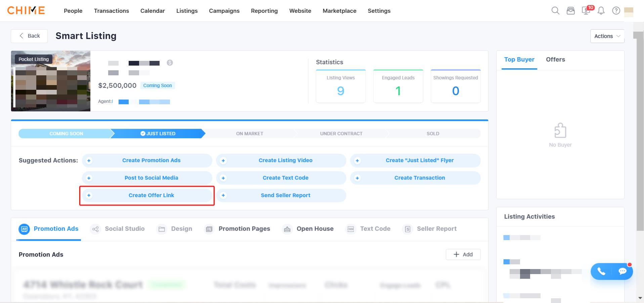Click Post to Social Media label
The width and height of the screenshot is (644, 303).
tap(151, 178)
